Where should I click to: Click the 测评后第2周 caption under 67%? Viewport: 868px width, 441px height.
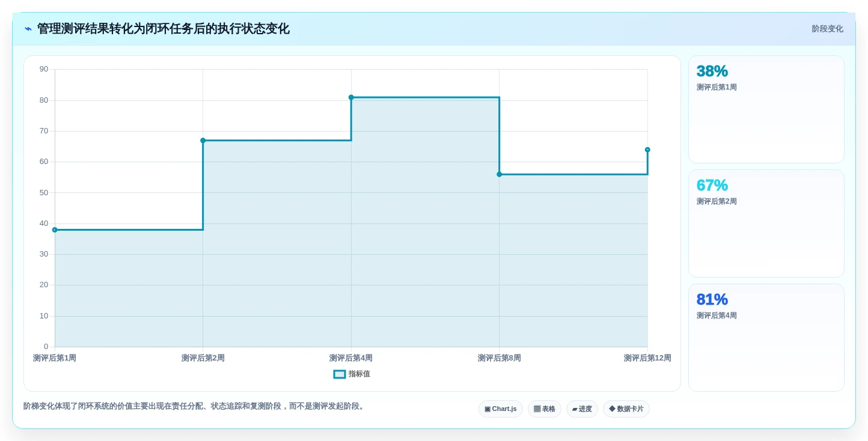pos(717,201)
